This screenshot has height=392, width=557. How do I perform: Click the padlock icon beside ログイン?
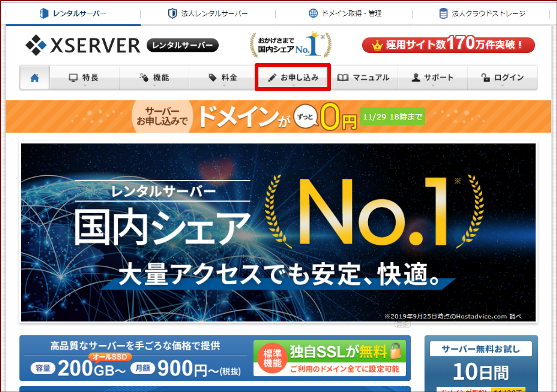tap(485, 77)
